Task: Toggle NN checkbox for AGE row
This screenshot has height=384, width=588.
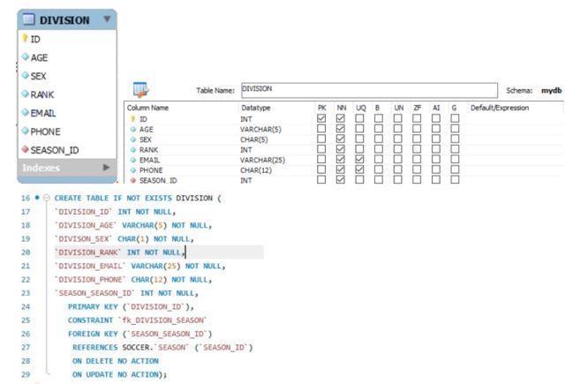Action: [x=341, y=129]
